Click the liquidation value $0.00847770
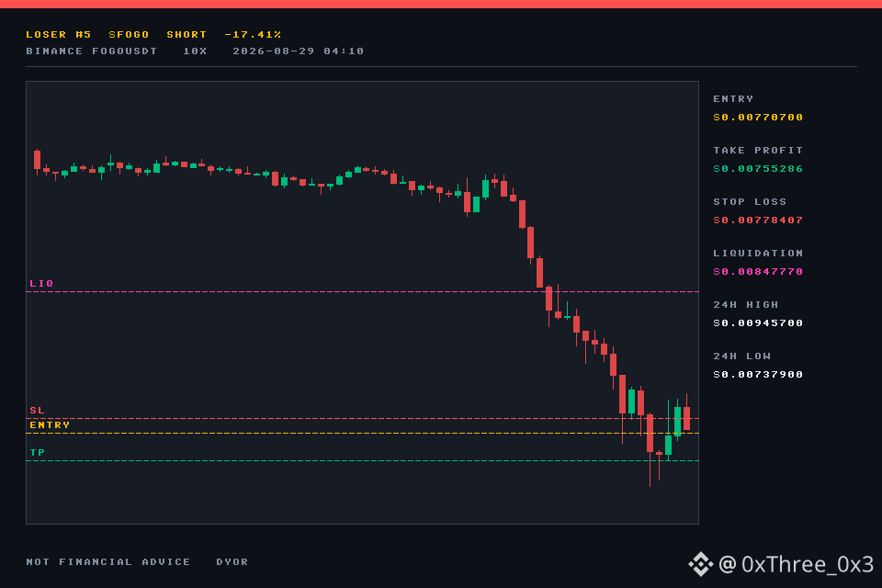 758,272
